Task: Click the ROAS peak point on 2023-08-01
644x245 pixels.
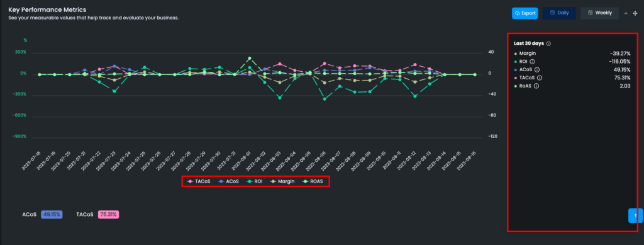Action: (x=249, y=59)
